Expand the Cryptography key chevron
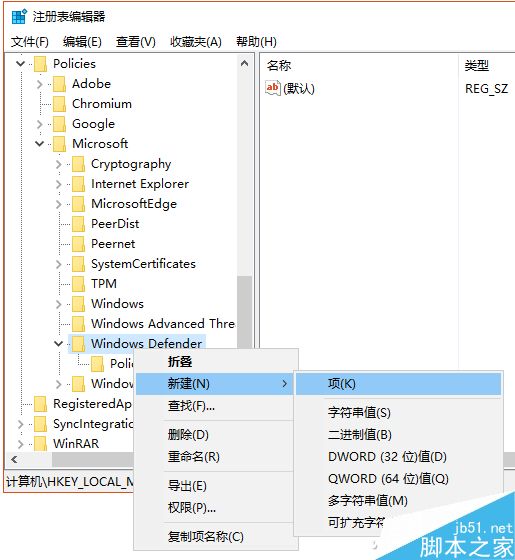Image resolution: width=515 pixels, height=560 pixels. coord(59,164)
